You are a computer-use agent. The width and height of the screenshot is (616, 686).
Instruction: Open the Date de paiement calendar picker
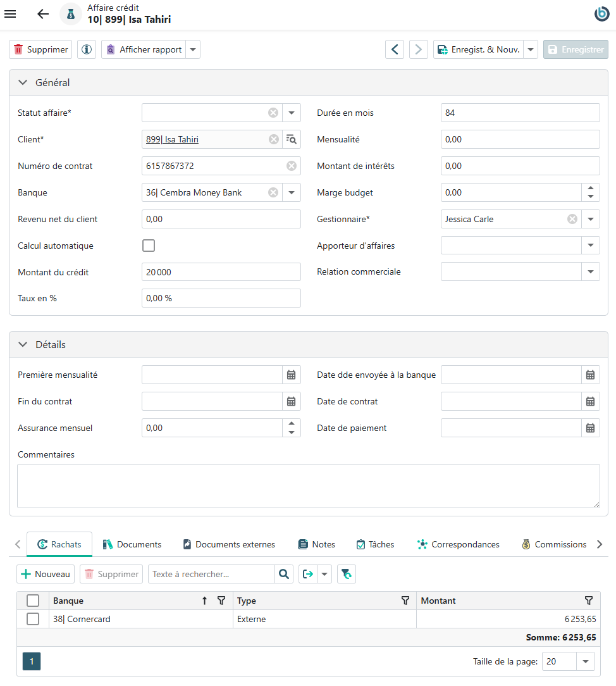click(x=590, y=428)
